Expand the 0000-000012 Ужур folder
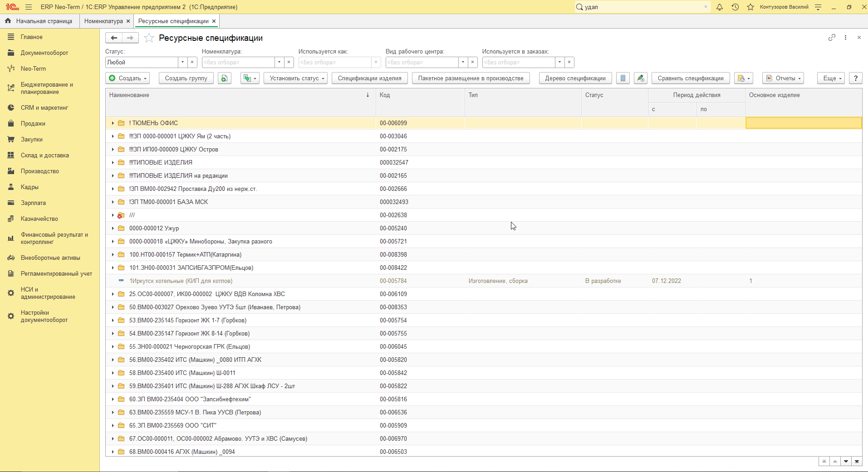 point(113,228)
